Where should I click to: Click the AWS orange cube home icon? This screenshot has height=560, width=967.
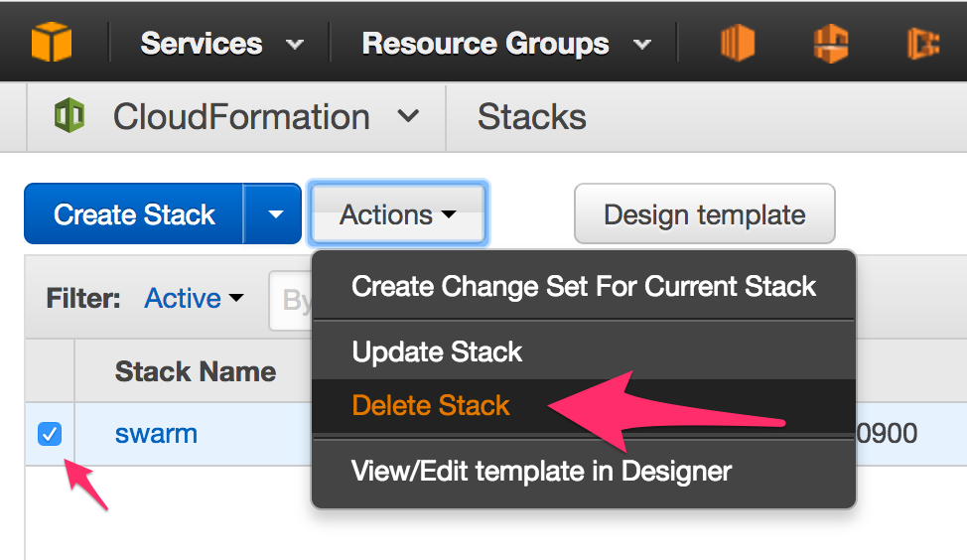52,42
